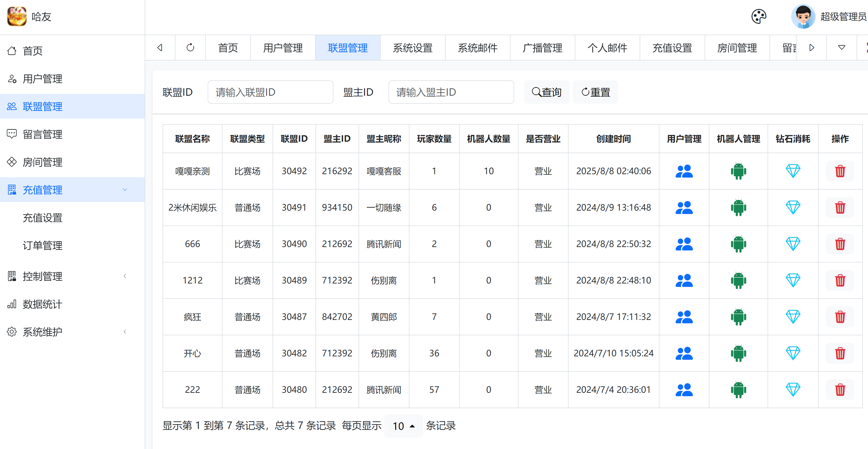This screenshot has width=868, height=449.
Task: Delete the 222 alliance row
Action: tap(840, 390)
